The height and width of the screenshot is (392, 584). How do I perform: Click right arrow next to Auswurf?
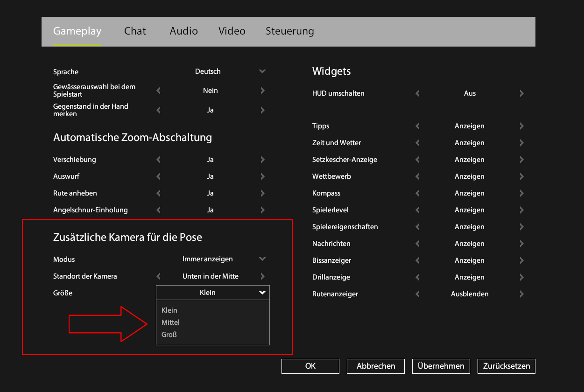tap(262, 176)
